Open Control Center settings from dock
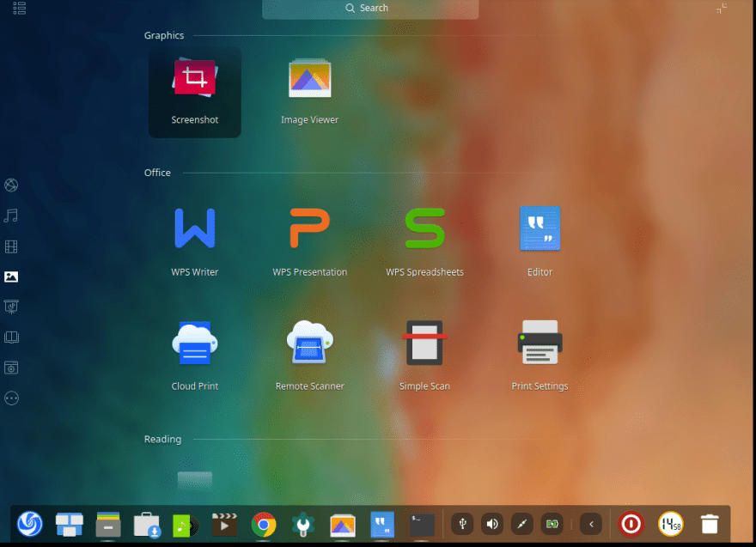756x547 pixels. tap(302, 525)
